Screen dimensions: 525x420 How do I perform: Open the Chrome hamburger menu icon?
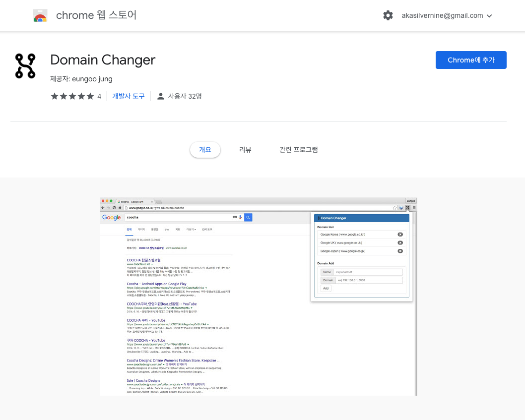click(414, 208)
